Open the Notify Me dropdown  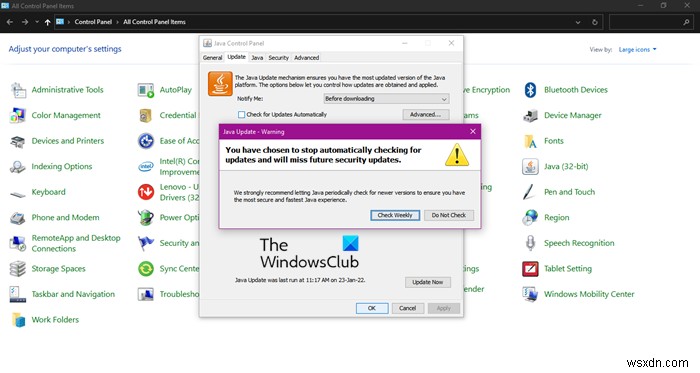(x=386, y=99)
